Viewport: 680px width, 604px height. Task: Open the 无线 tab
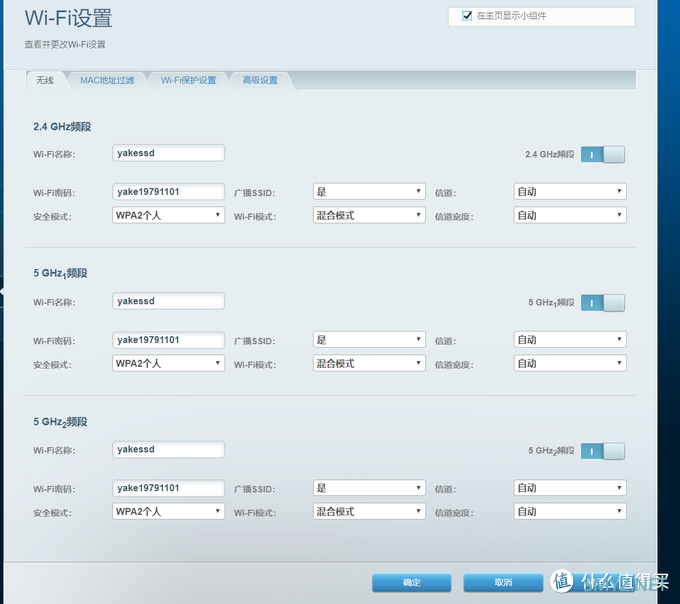pos(45,80)
